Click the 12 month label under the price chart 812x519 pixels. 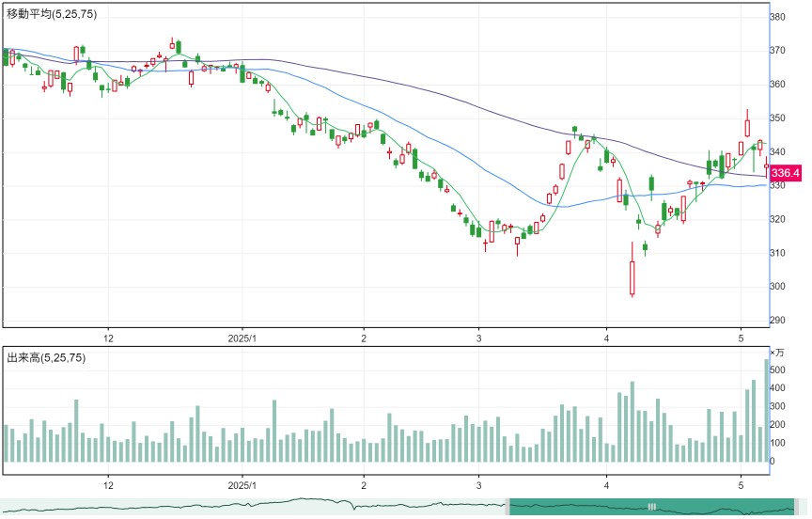pyautogui.click(x=108, y=338)
